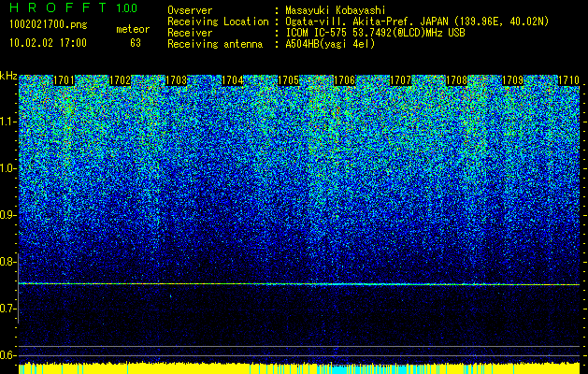Click the 1708 time marker

(x=457, y=80)
